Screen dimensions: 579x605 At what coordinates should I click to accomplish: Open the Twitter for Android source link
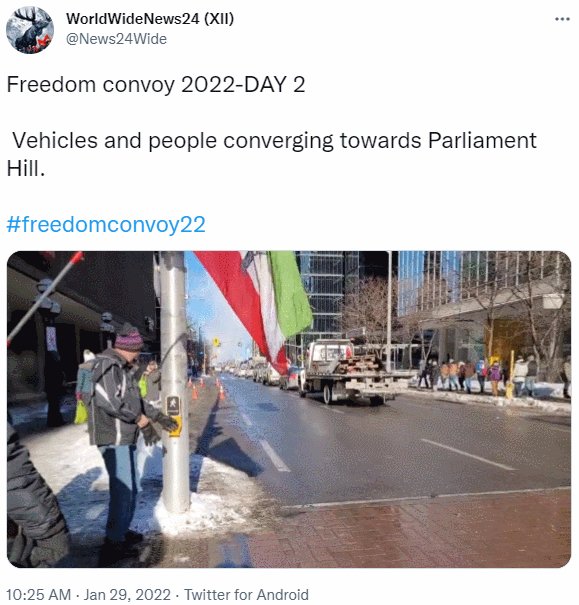click(246, 595)
